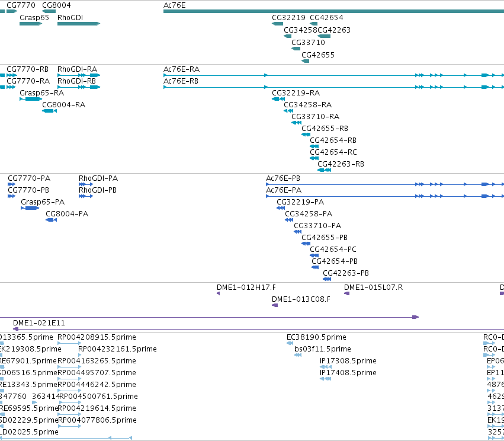The image size is (504, 441).
Task: Select EST RP004208915.5prime
Action: coord(97,337)
